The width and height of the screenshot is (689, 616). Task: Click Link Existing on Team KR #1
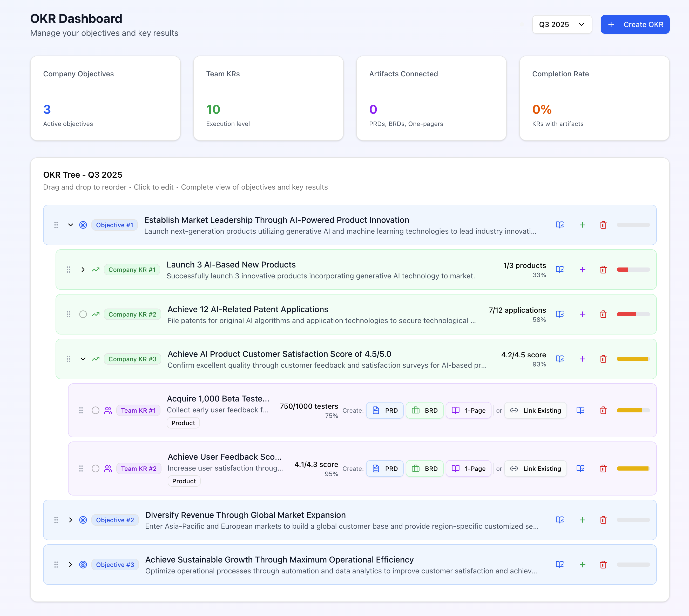tap(535, 410)
